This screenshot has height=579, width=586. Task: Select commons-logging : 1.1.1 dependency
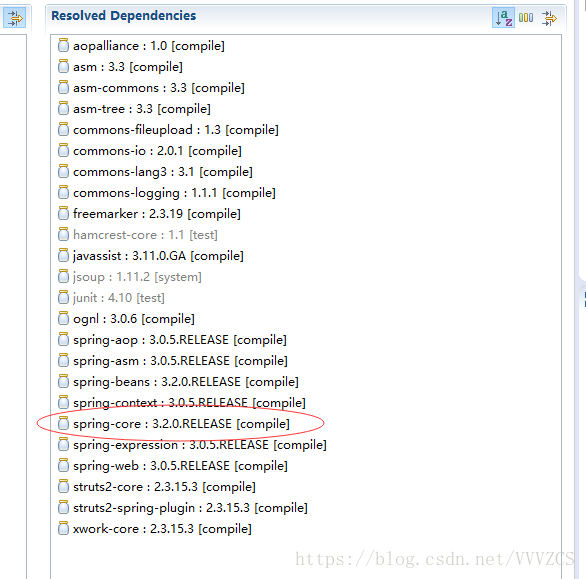167,193
